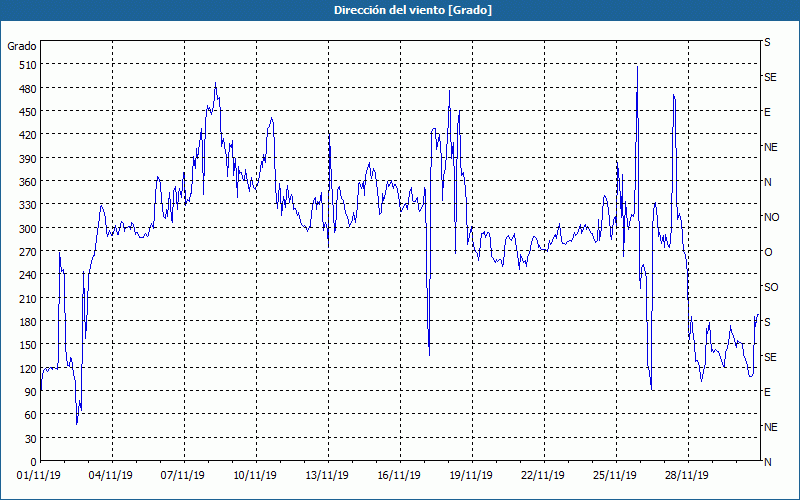Click the date label 19/11/19
The image size is (800, 500).
coord(471,476)
